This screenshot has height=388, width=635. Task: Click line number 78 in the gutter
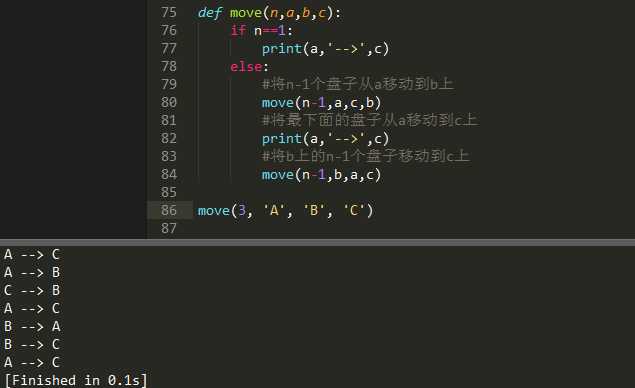(169, 66)
